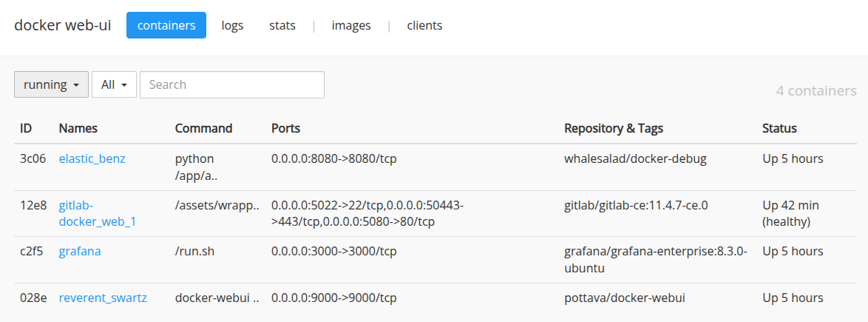868x322 pixels.
Task: Click the Search input field
Action: coord(232,84)
